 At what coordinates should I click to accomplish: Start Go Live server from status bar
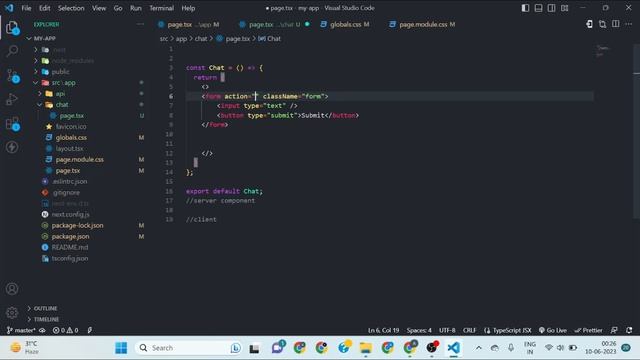553,330
